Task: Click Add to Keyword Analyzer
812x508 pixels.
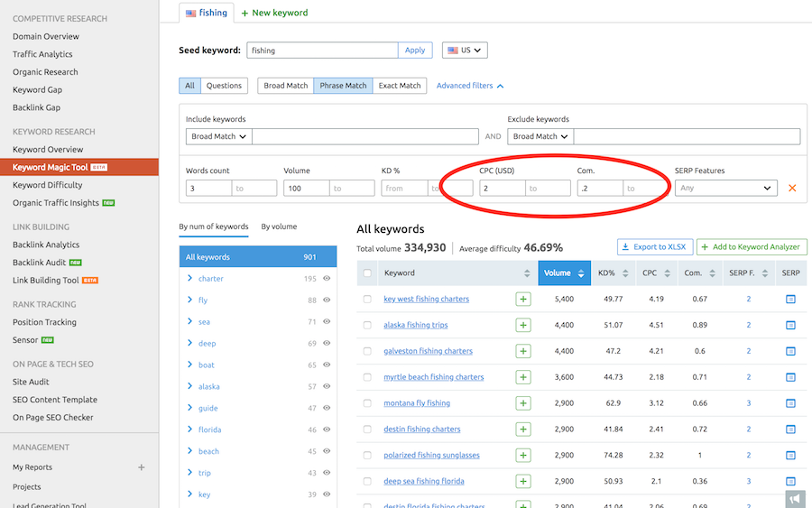Action: coord(752,247)
